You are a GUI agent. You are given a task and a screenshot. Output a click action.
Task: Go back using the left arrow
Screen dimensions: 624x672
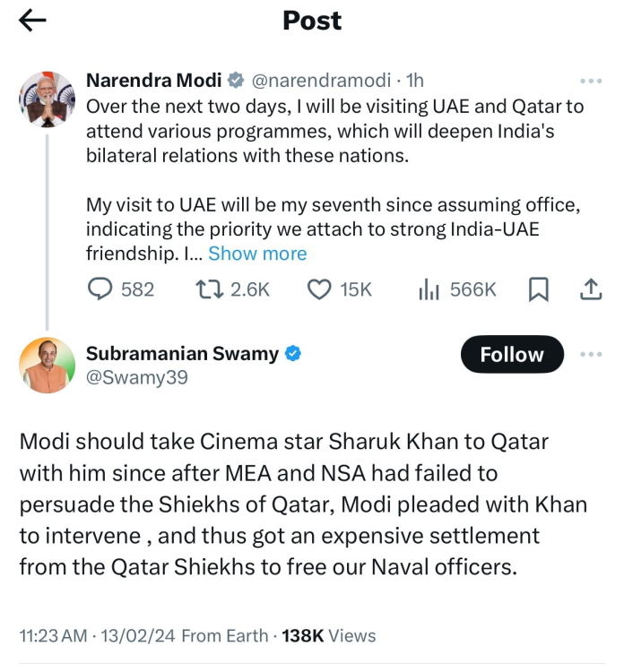pyautogui.click(x=32, y=22)
